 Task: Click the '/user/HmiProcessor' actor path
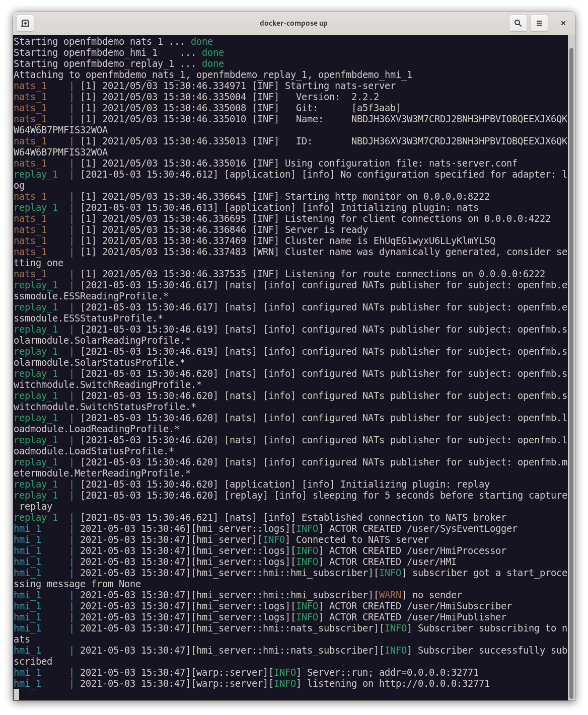click(x=457, y=551)
